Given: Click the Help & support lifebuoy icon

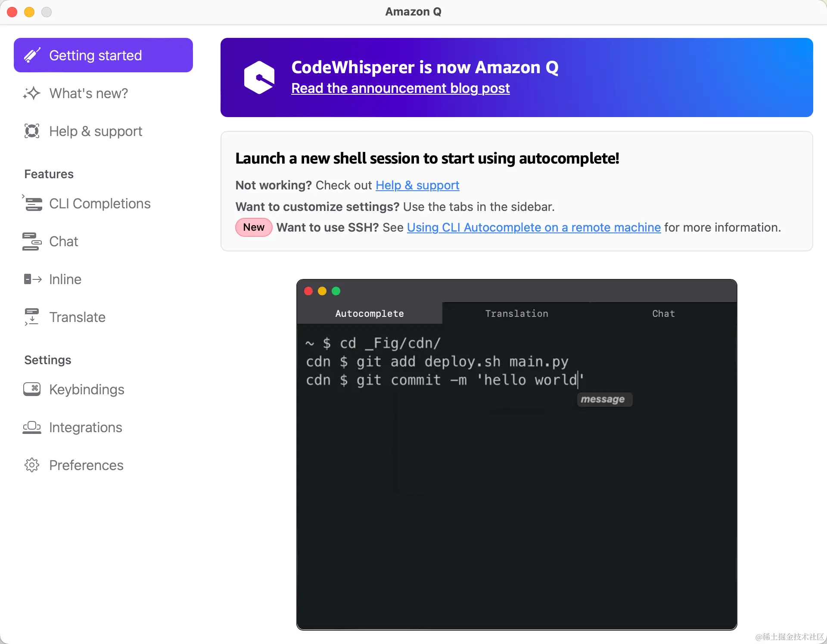Looking at the screenshot, I should pyautogui.click(x=32, y=131).
